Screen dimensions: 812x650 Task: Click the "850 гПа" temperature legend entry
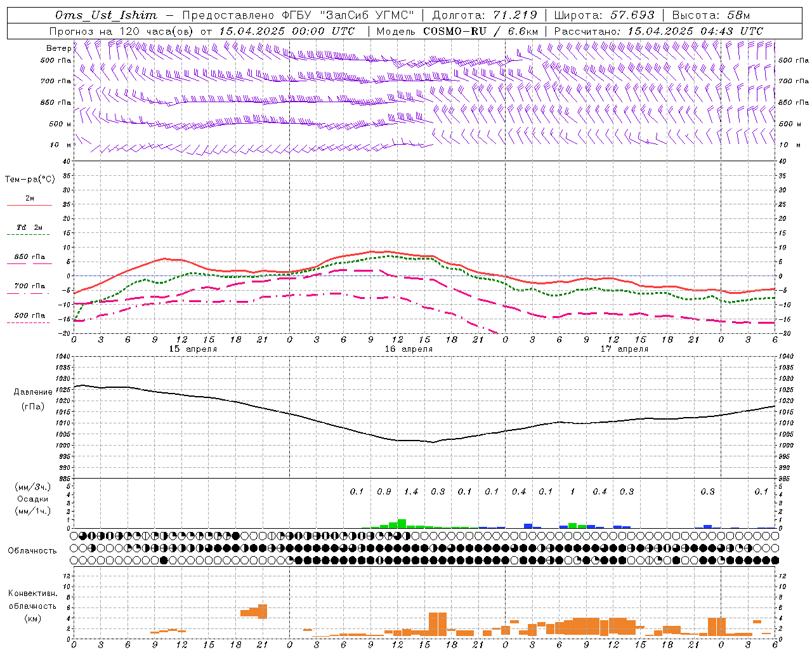pyautogui.click(x=29, y=257)
